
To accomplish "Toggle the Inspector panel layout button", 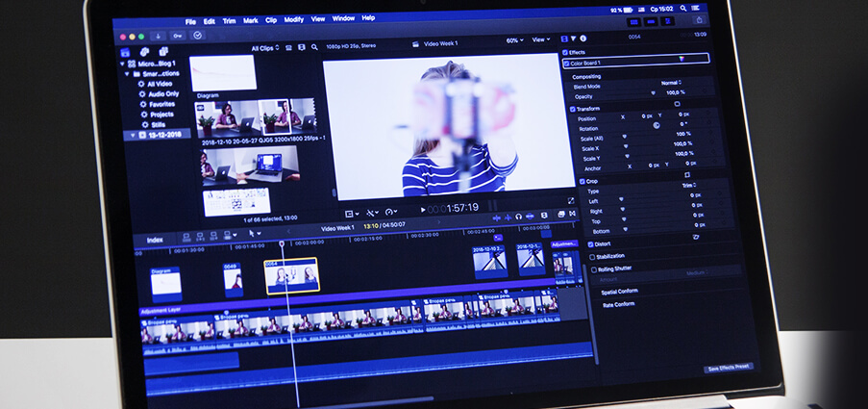I will click(x=668, y=21).
